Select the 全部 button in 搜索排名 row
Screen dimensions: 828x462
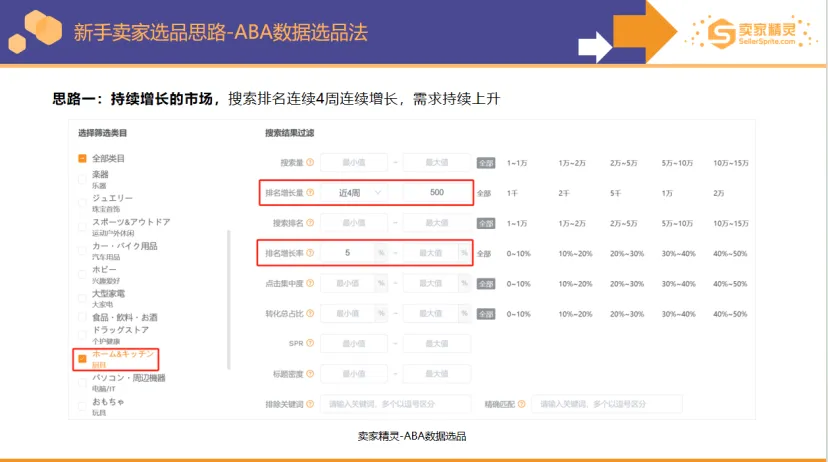(x=486, y=223)
